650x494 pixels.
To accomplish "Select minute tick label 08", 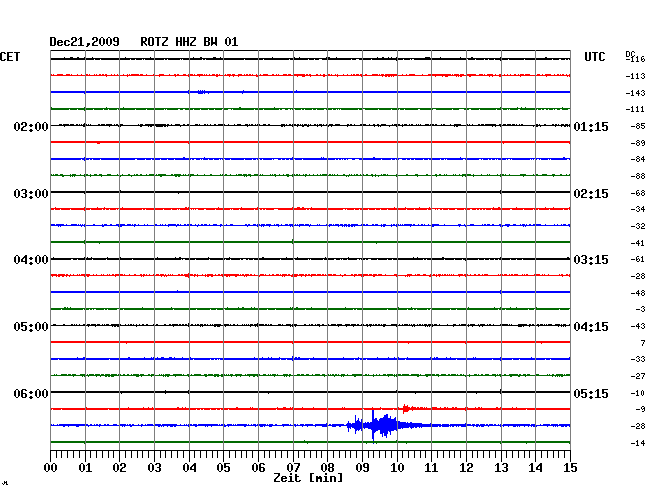I will click(327, 468).
